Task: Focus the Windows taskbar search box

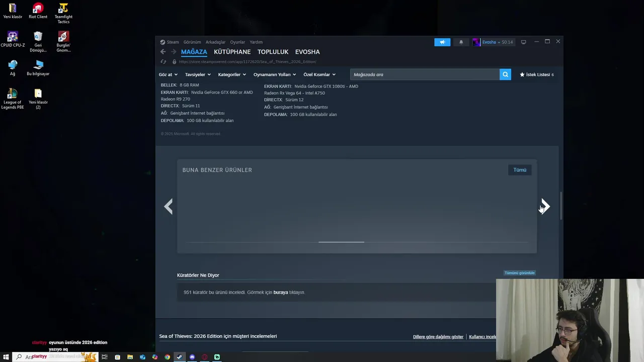Action: click(x=55, y=357)
